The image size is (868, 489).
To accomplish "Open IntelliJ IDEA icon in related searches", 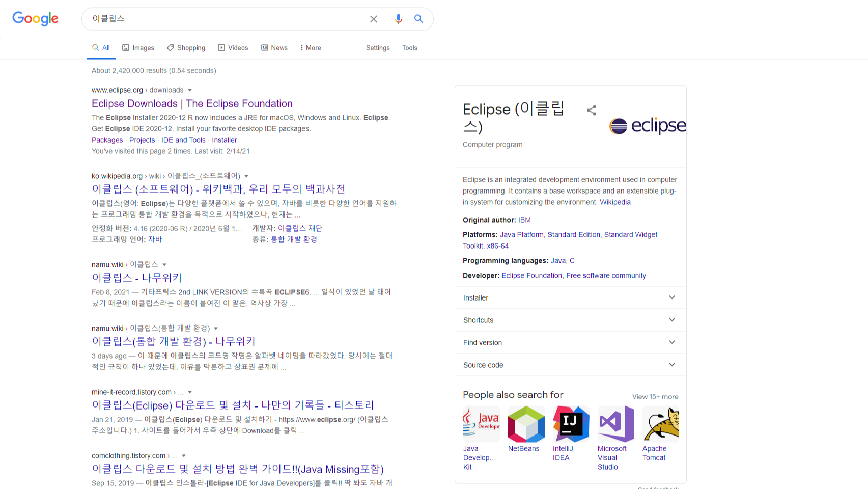I will point(571,424).
